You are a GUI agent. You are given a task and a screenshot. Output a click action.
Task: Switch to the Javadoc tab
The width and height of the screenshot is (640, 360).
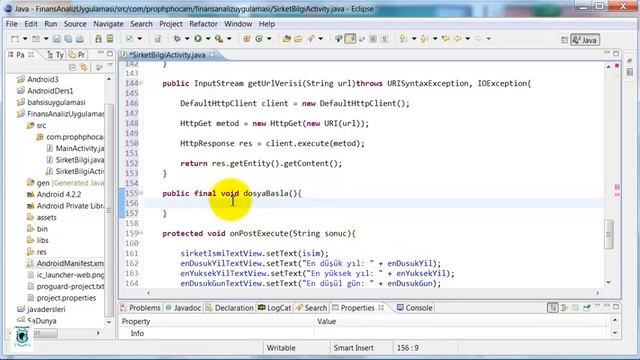click(184, 308)
